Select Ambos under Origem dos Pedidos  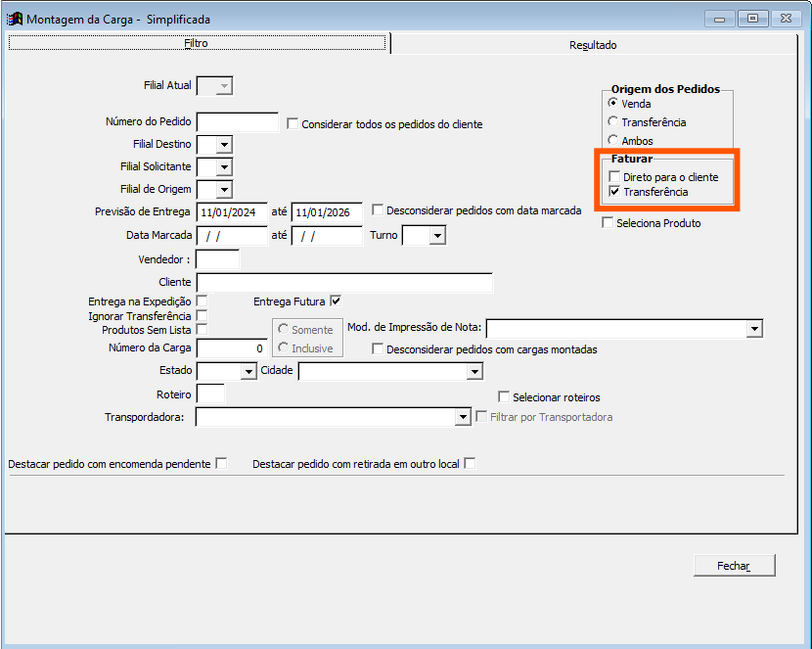click(x=613, y=141)
